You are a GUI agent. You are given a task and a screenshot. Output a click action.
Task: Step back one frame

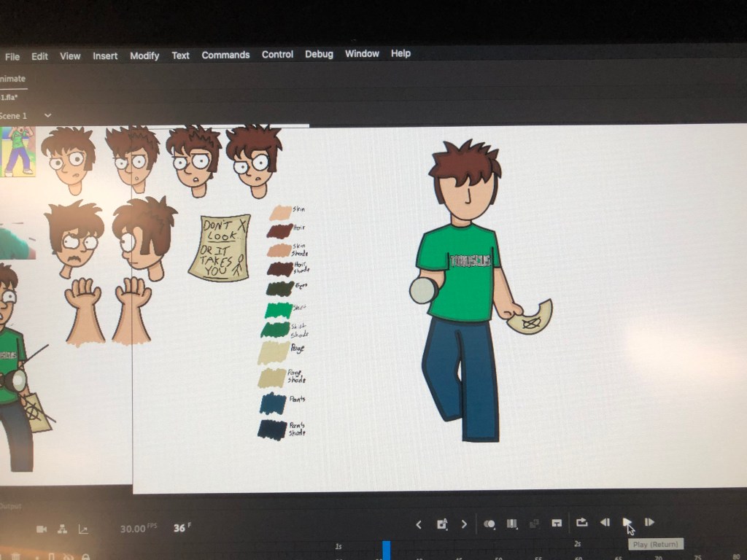coord(605,522)
